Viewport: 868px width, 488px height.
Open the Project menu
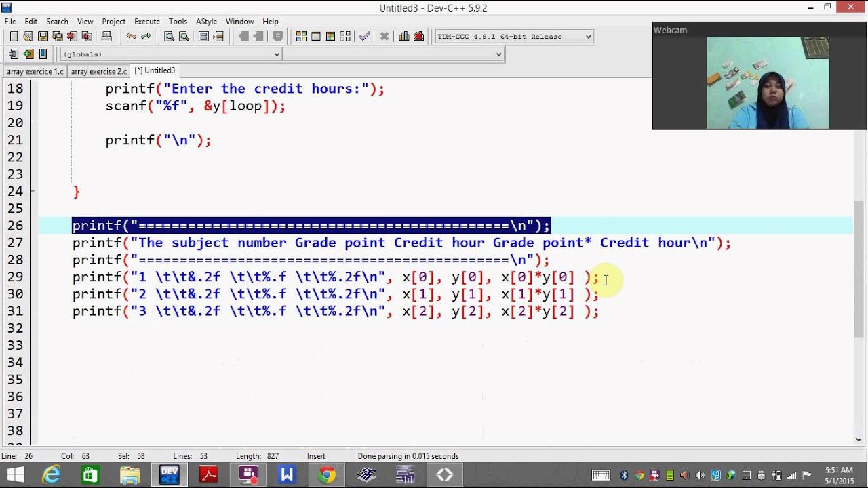coord(114,22)
